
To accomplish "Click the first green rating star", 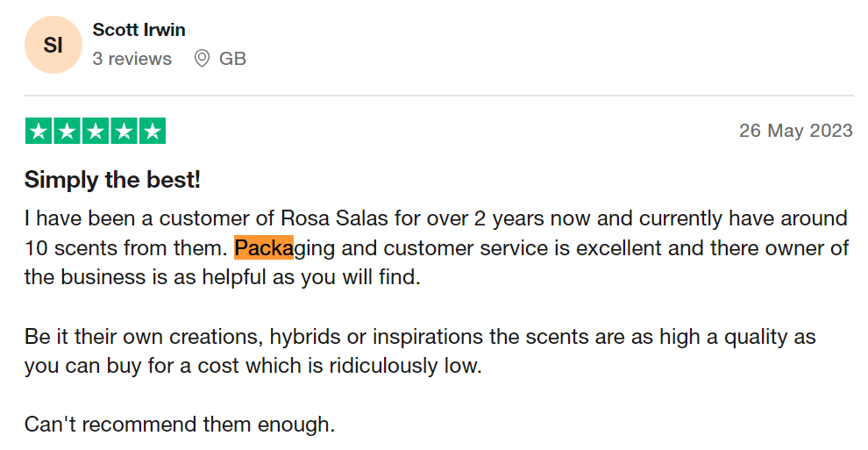I will tap(39, 132).
